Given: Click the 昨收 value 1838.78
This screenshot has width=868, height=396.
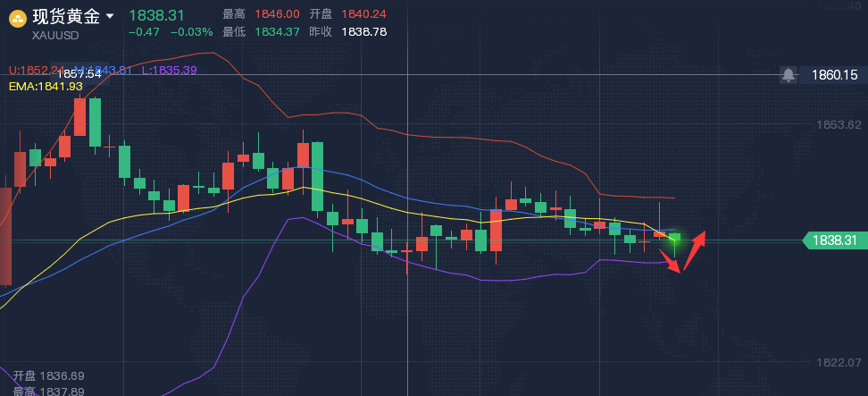Looking at the screenshot, I should (364, 32).
